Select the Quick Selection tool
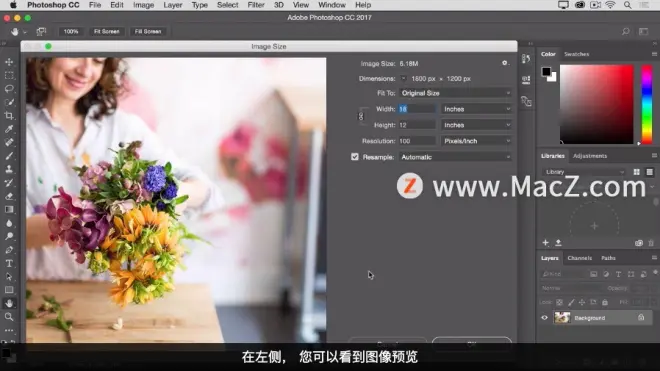660x371 pixels. pyautogui.click(x=9, y=102)
